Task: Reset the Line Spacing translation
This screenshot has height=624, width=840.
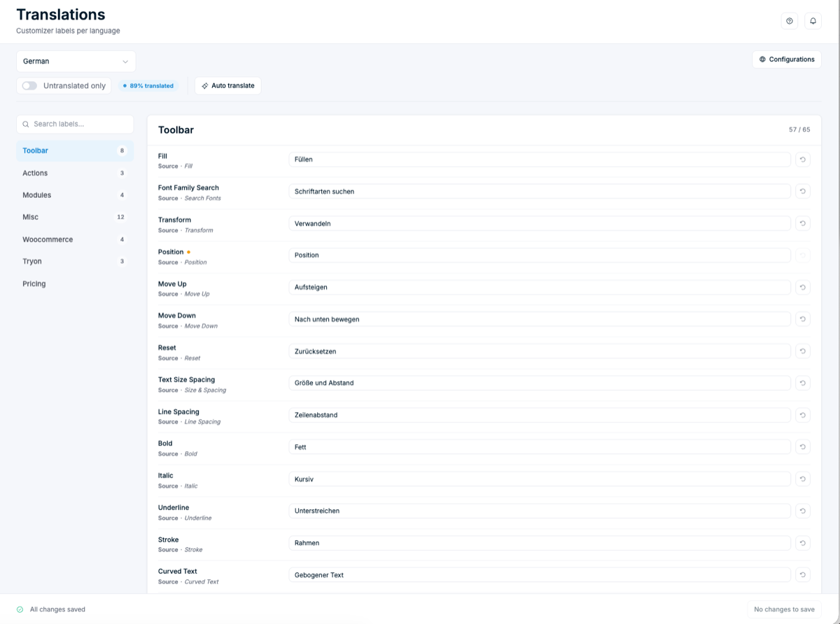Action: pyautogui.click(x=803, y=415)
